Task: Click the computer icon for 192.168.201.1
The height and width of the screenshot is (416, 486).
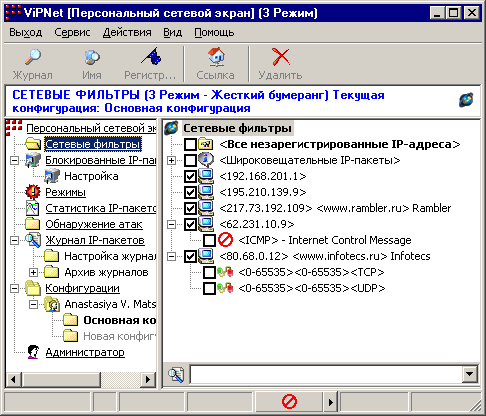Action: coord(206,176)
